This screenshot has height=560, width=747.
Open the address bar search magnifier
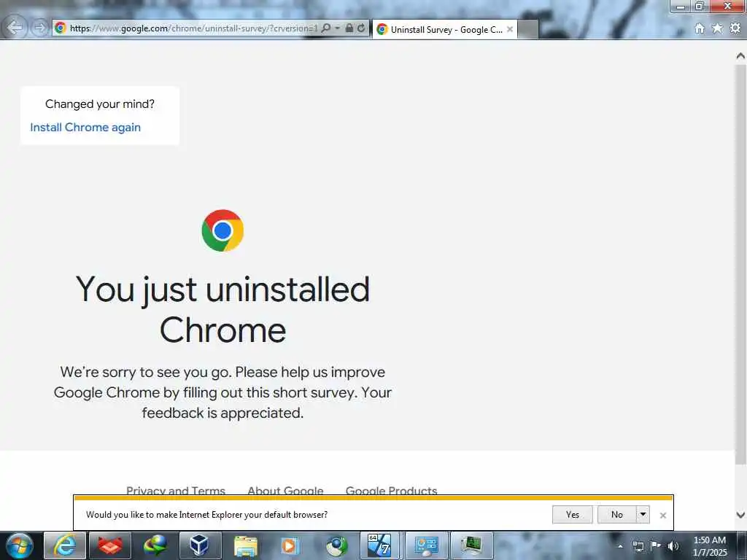click(x=326, y=28)
